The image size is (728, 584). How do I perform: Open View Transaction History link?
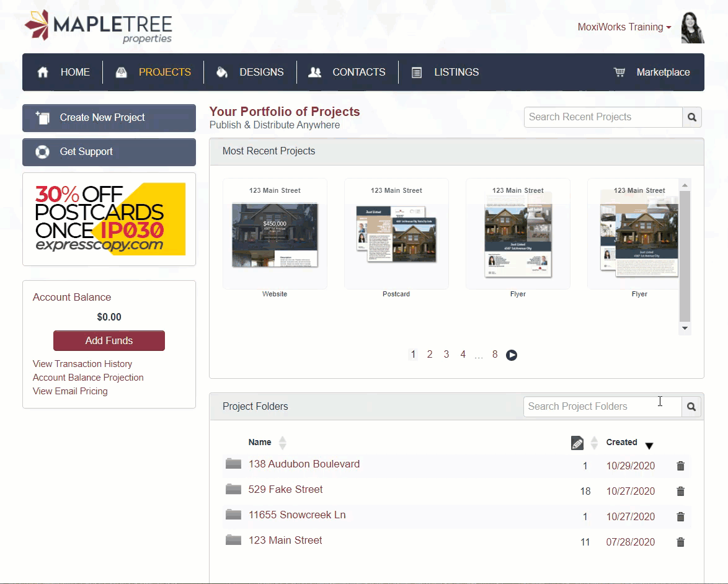82,364
